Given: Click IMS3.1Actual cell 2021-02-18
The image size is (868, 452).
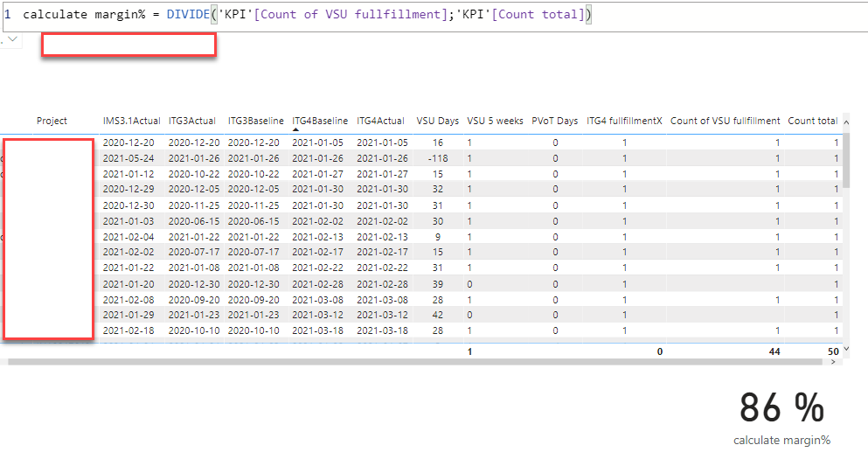Looking at the screenshot, I should pos(128,330).
